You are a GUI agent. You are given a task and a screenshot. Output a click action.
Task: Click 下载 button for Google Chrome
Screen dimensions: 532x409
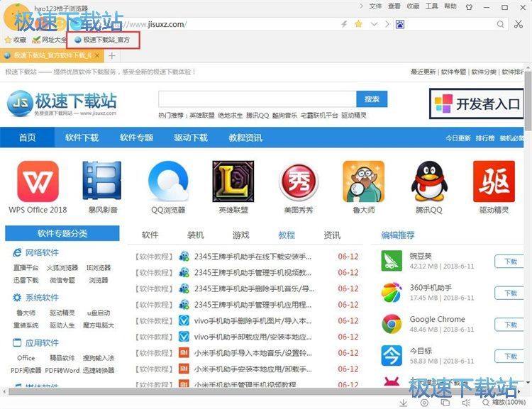(x=510, y=325)
